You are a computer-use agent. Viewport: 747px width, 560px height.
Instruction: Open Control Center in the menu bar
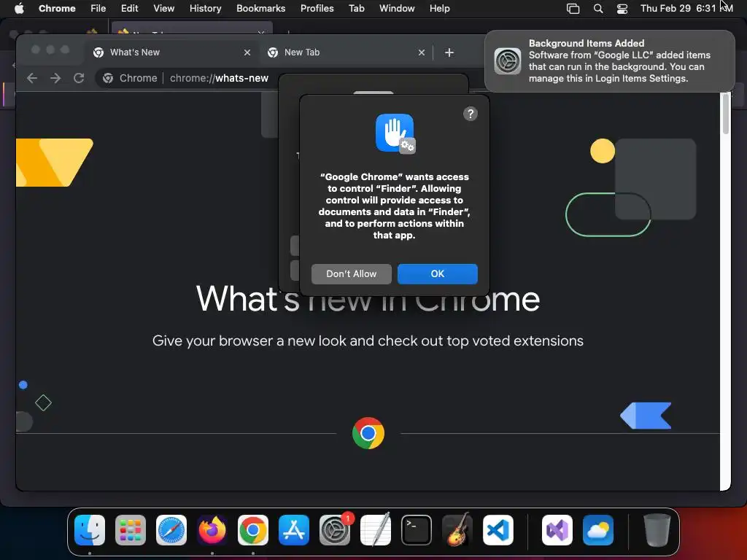[x=622, y=9]
